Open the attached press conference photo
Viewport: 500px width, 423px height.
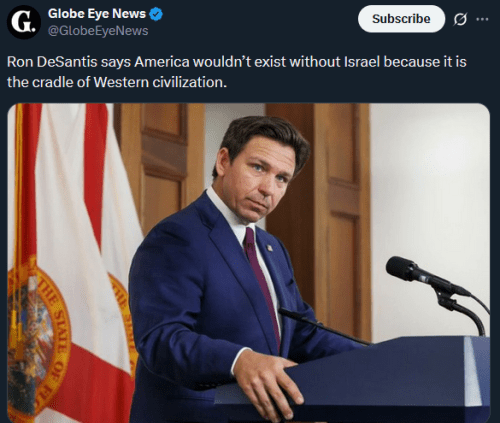pos(249,263)
